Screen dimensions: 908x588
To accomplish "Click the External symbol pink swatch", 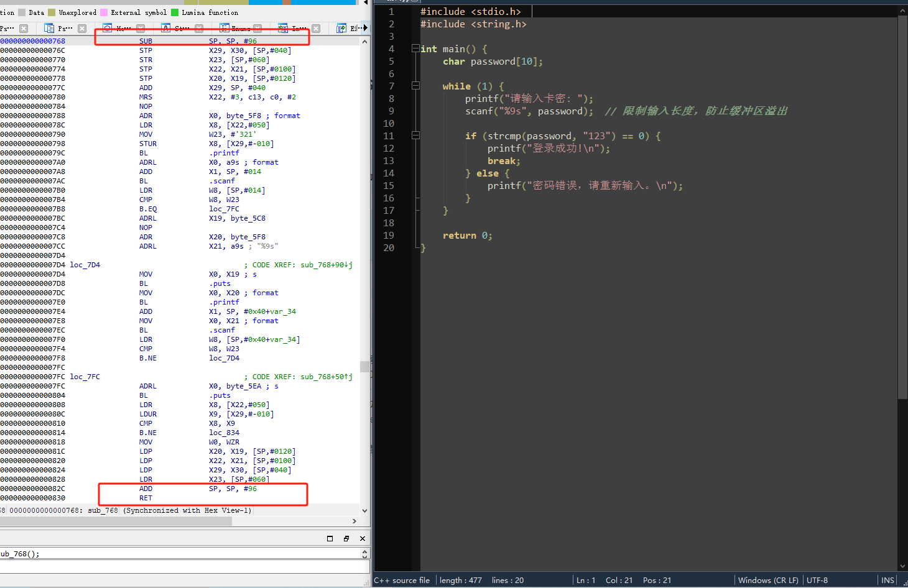I will (104, 12).
